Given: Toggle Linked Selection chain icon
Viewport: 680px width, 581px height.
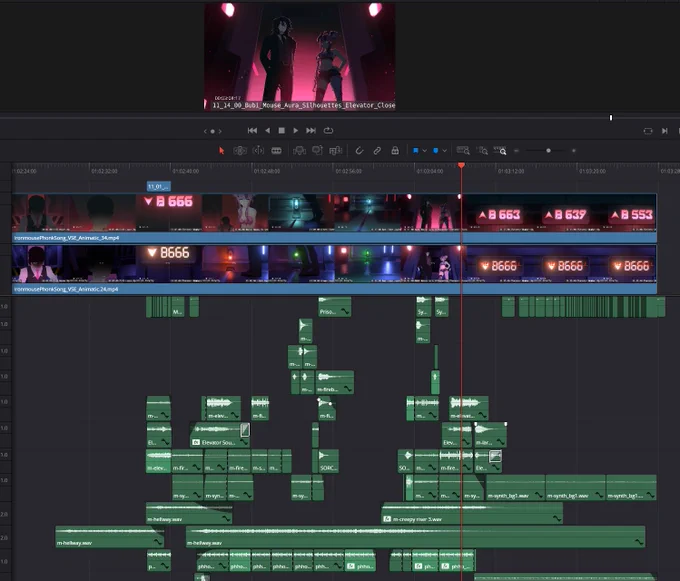Looking at the screenshot, I should [x=377, y=150].
